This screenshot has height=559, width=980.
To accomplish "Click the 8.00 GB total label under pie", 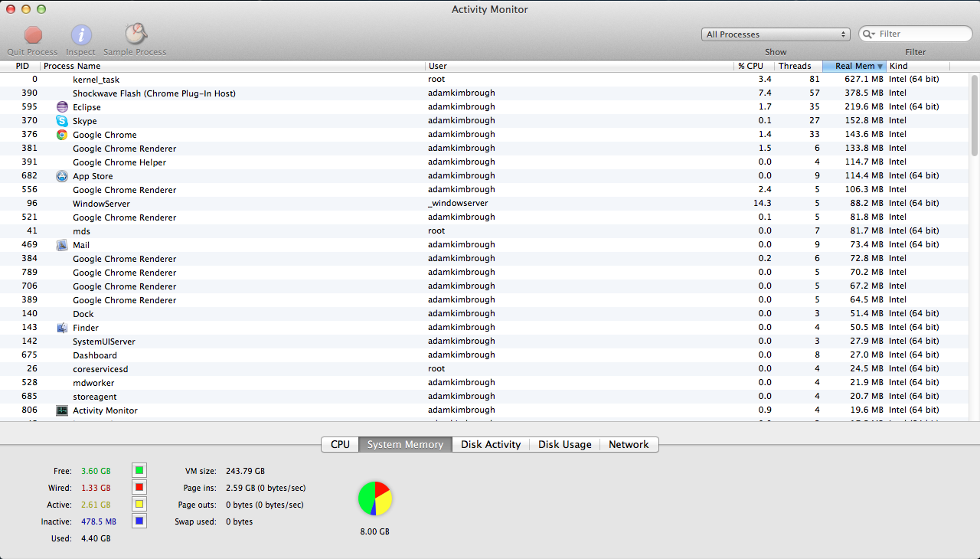I will (x=375, y=531).
